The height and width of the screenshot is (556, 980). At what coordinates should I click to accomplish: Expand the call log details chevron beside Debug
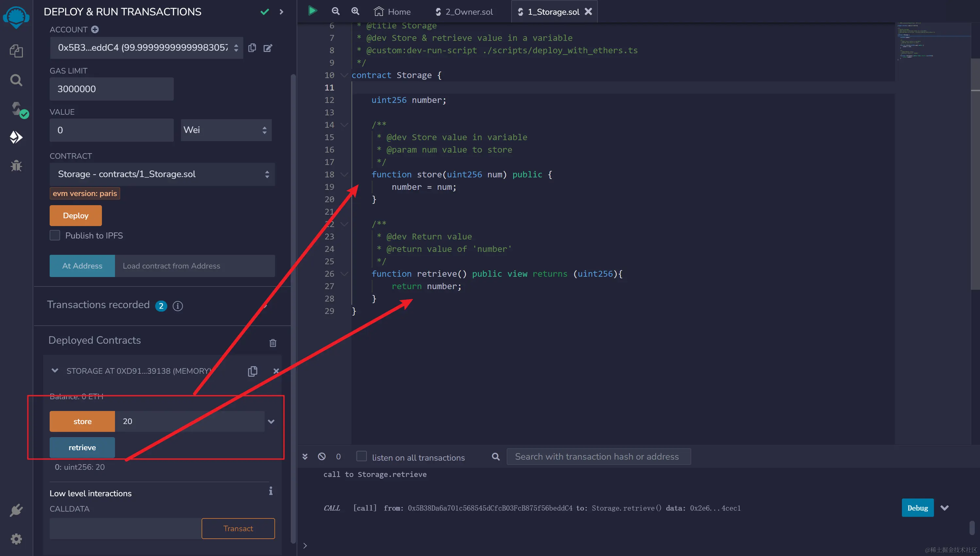[944, 508]
